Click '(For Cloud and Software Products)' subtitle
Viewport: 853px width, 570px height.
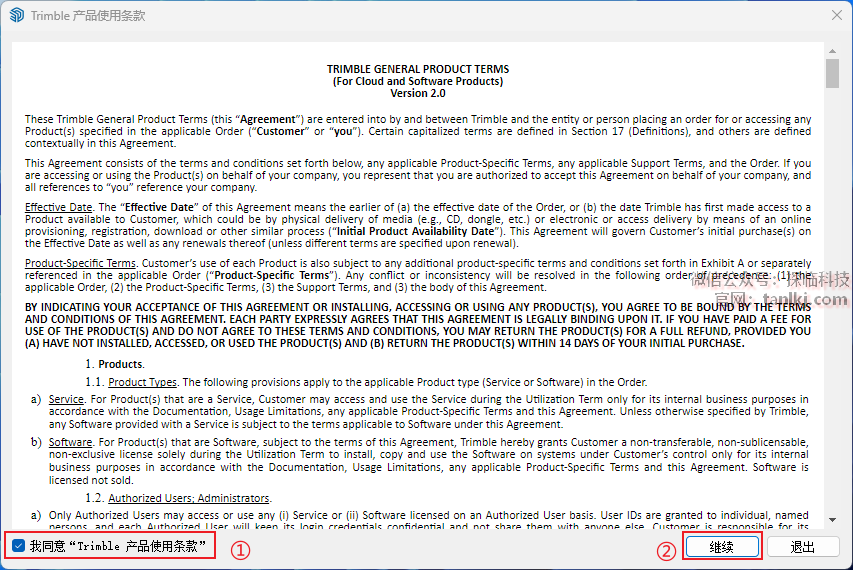pyautogui.click(x=418, y=82)
